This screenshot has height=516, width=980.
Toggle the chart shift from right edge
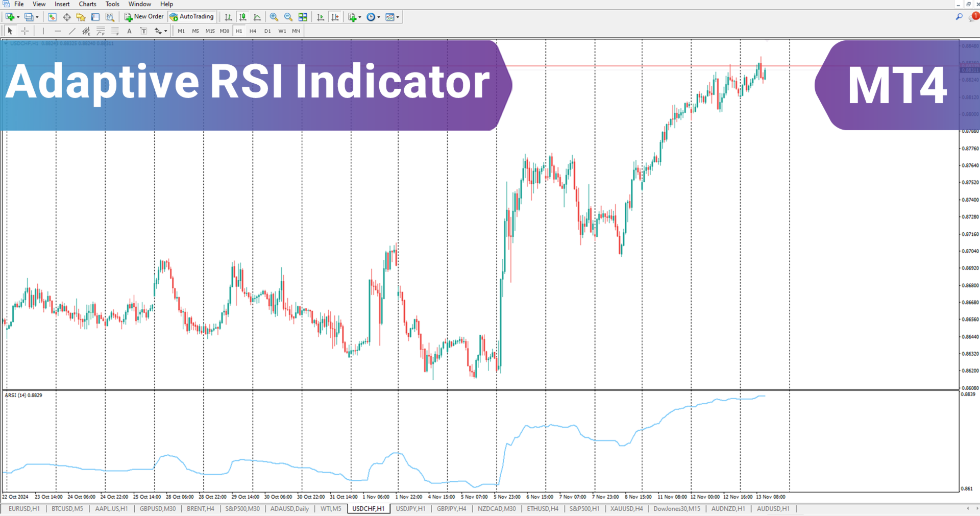[x=335, y=17]
